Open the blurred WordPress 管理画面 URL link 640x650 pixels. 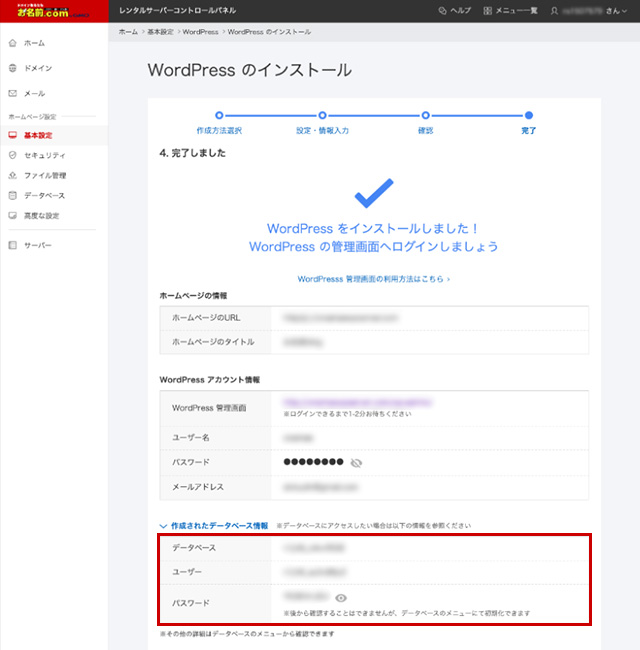[x=358, y=402]
